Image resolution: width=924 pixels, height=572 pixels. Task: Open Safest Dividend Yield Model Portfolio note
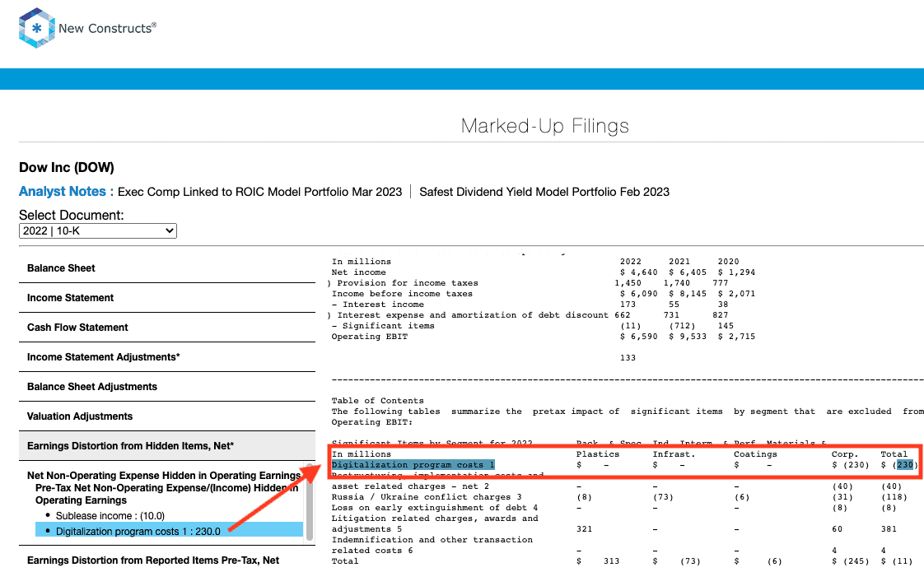pos(544,192)
